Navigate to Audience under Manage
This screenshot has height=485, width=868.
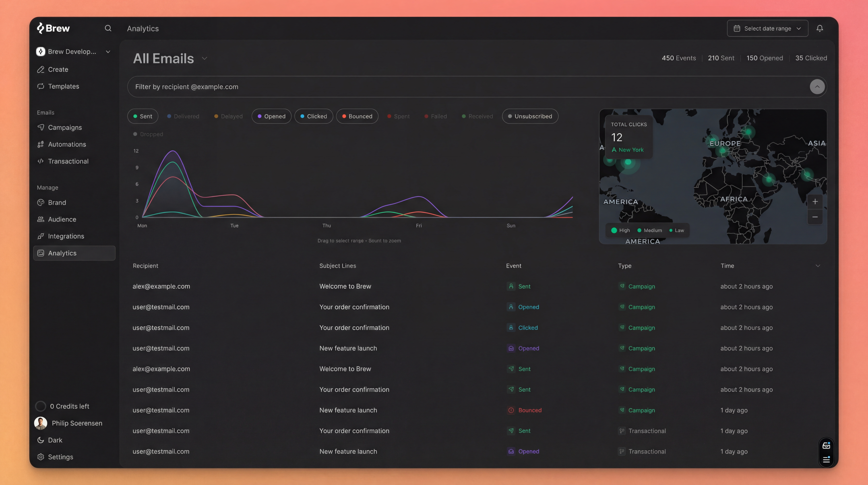click(x=62, y=219)
